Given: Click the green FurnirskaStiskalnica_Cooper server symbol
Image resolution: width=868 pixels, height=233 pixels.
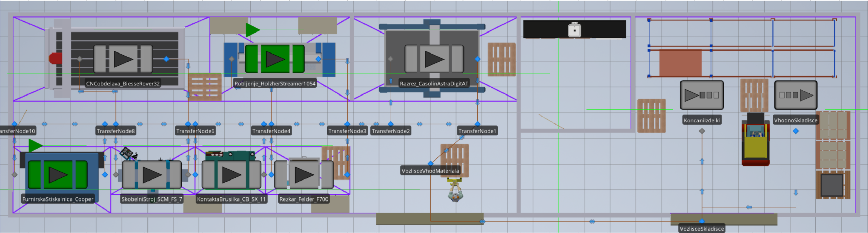Looking at the screenshot, I should [x=58, y=175].
